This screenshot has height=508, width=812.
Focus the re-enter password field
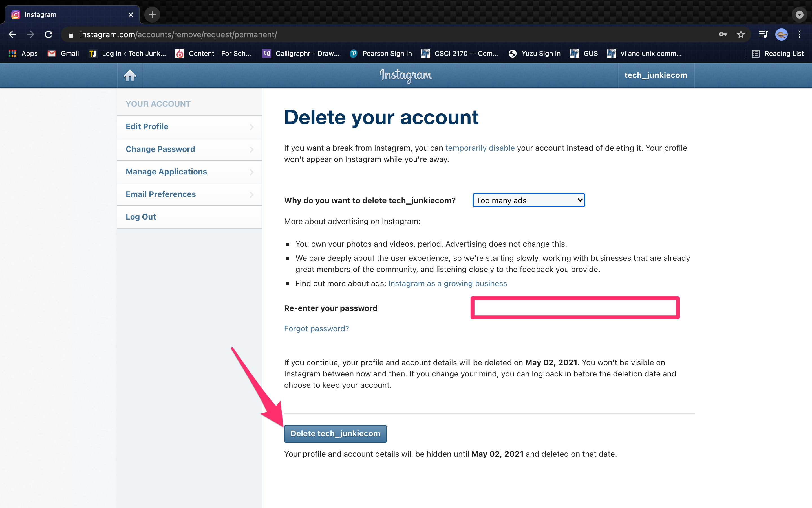pyautogui.click(x=575, y=308)
